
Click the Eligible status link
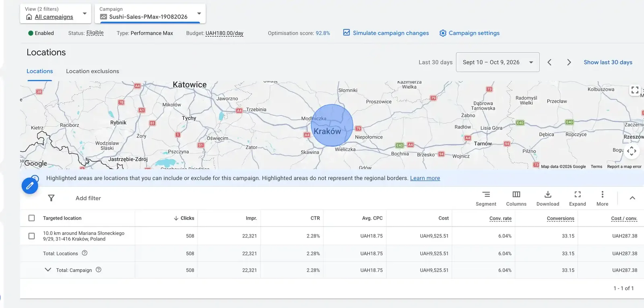(x=95, y=33)
